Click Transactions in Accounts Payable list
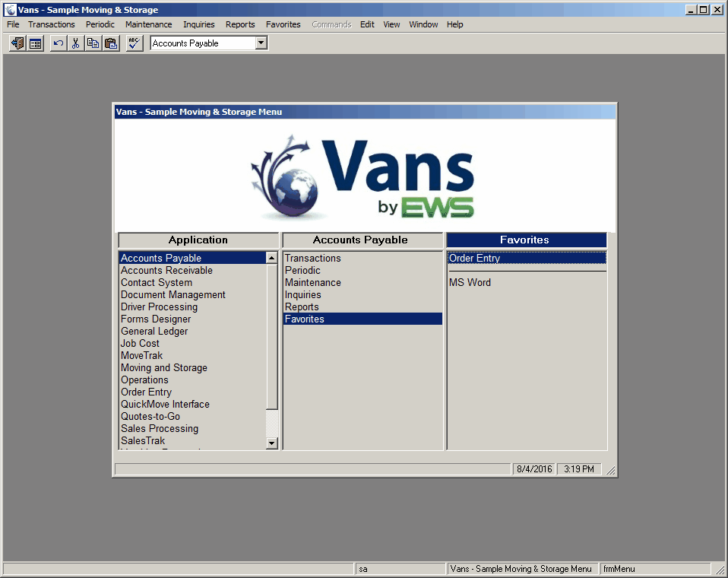The image size is (728, 578). (x=362, y=258)
